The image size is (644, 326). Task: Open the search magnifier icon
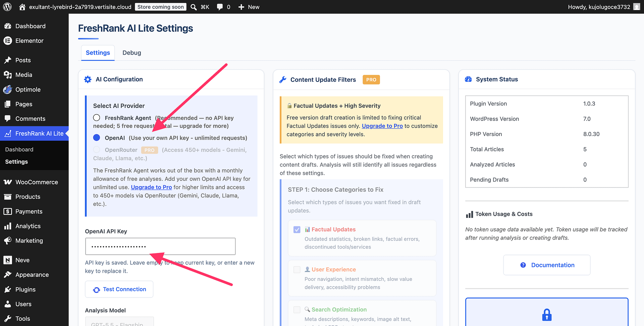pyautogui.click(x=194, y=7)
